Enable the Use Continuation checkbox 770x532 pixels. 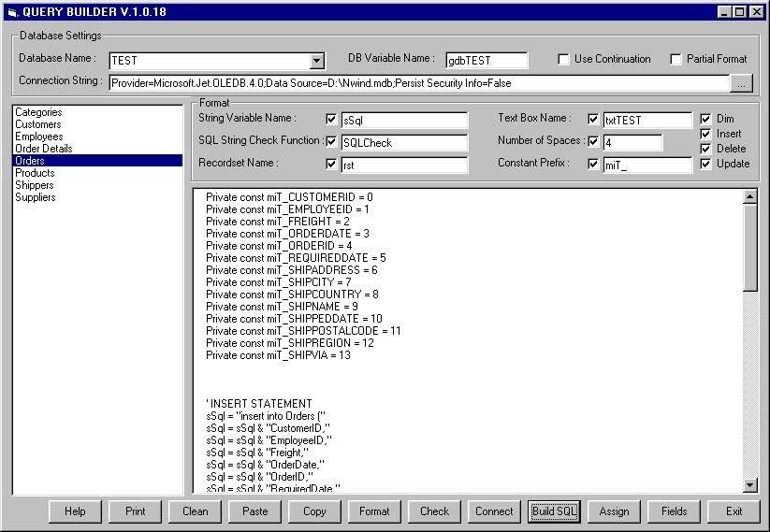tap(563, 60)
